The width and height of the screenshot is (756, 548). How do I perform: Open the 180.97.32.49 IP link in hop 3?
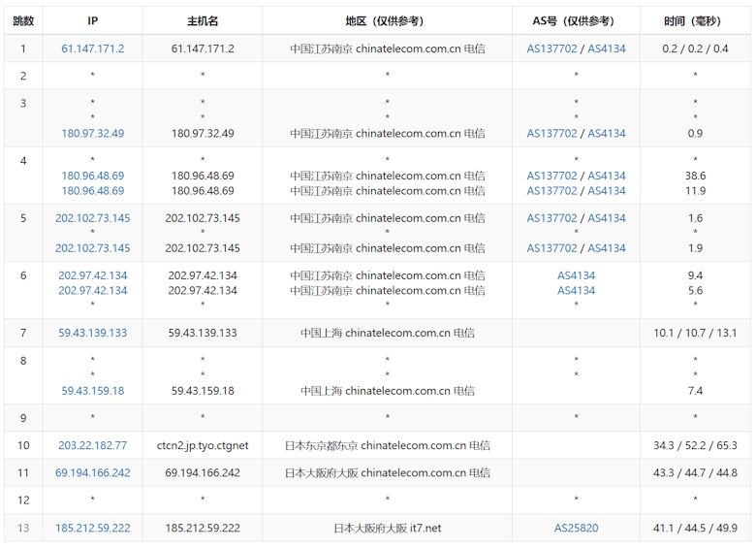coord(92,134)
